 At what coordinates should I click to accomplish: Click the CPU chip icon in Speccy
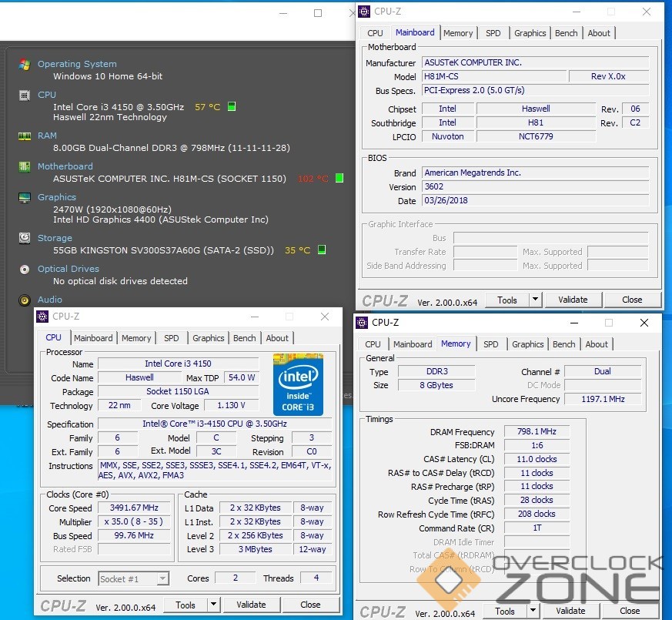click(x=25, y=96)
